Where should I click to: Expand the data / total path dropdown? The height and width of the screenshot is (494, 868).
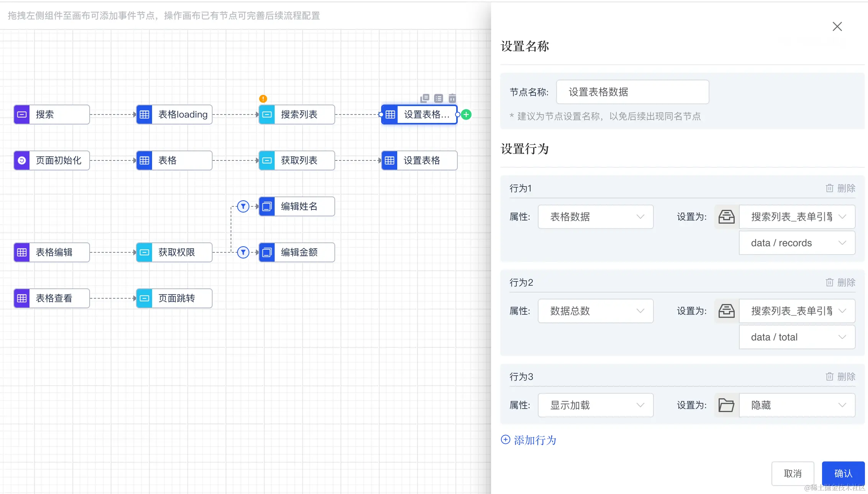coord(797,337)
